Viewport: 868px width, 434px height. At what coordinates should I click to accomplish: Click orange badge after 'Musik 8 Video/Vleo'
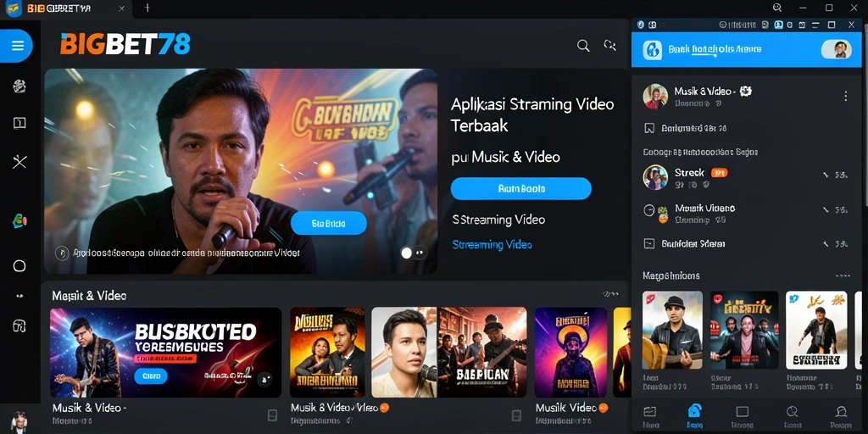(384, 408)
